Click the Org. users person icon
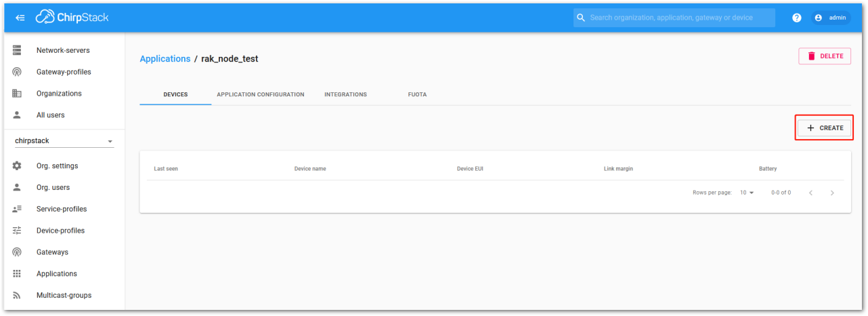The image size is (868, 316). coord(17,187)
